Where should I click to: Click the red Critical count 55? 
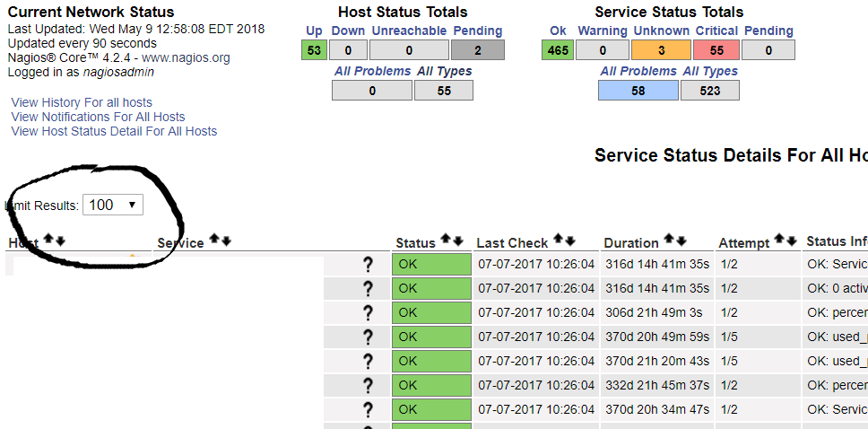[716, 50]
